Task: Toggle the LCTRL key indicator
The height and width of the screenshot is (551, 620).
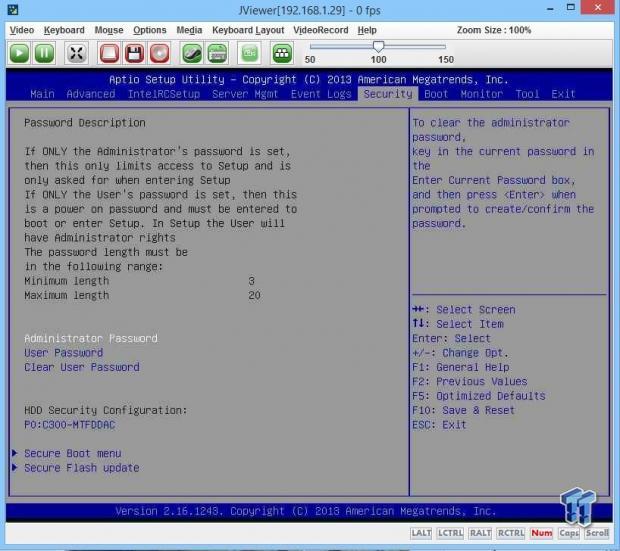Action: (x=450, y=533)
